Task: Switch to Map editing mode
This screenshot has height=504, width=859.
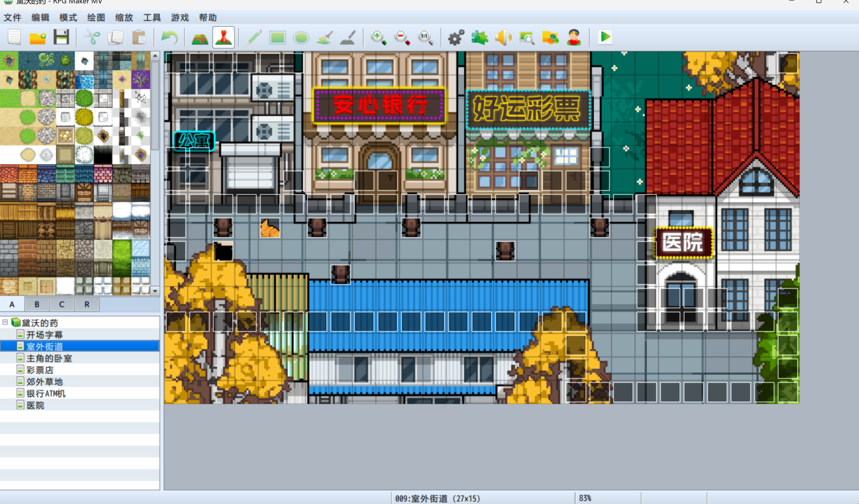Action: click(200, 37)
